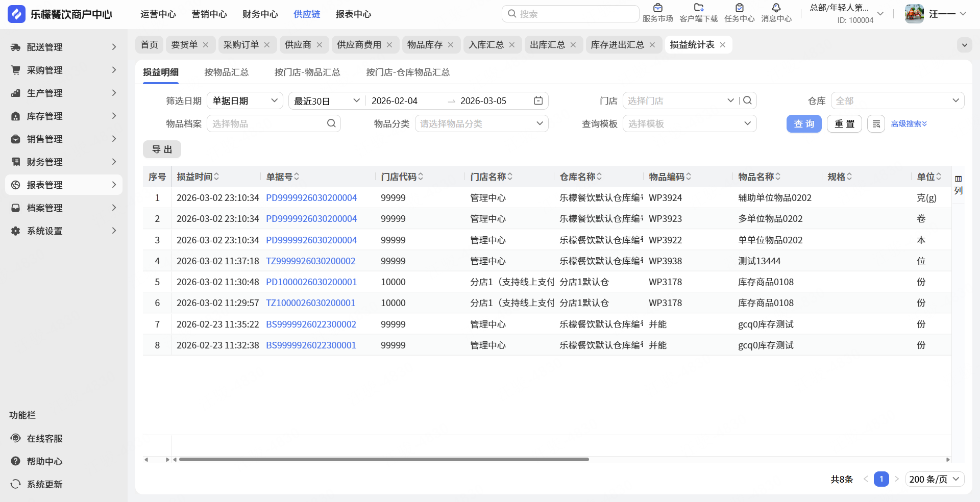This screenshot has width=980, height=502.
Task: Open the 服务市场 service market icon
Action: pyautogui.click(x=657, y=8)
